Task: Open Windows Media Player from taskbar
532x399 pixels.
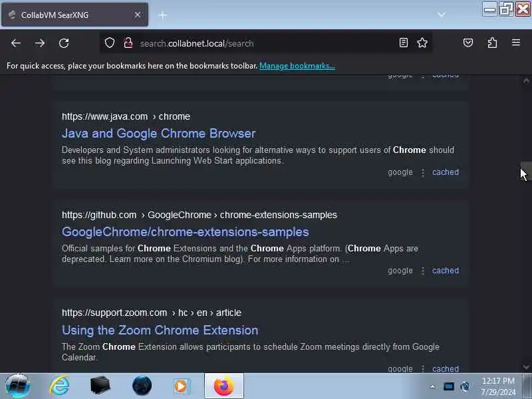Action: pyautogui.click(x=182, y=386)
